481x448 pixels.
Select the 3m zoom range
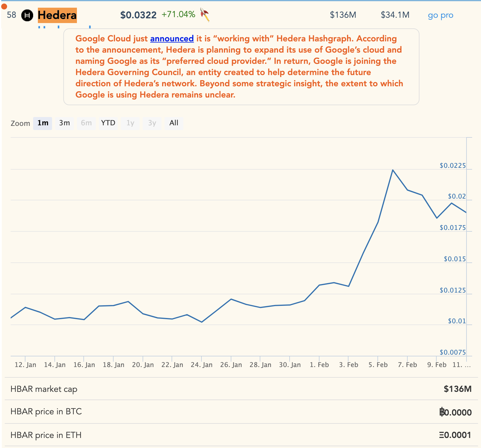pos(64,123)
